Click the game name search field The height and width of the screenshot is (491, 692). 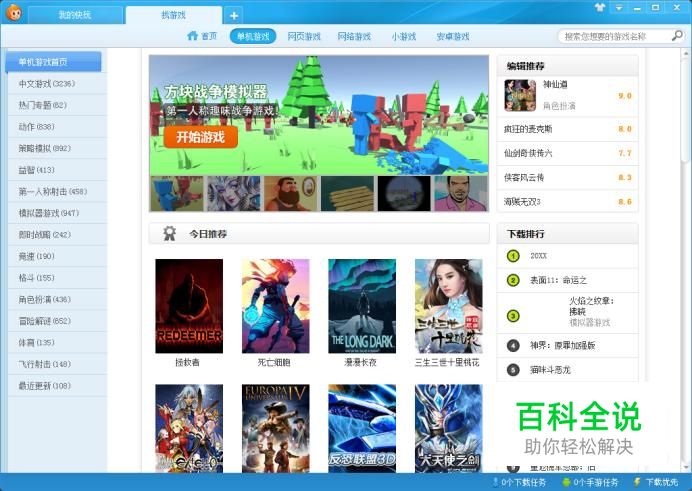(616, 36)
